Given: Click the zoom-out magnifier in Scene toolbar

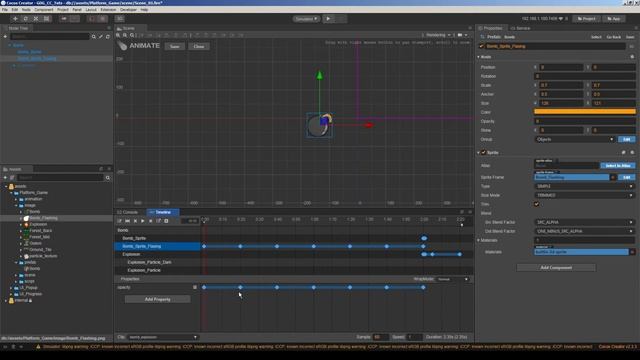Looking at the screenshot, I should 125,35.
